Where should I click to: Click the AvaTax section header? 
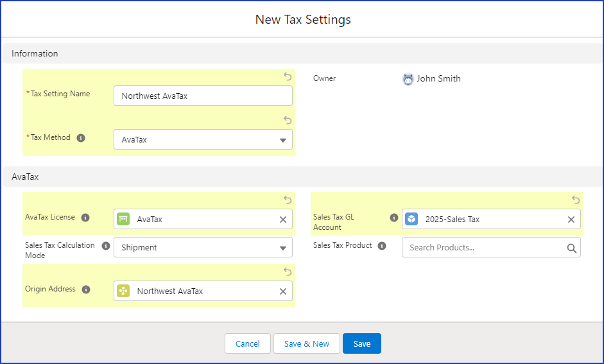(302, 177)
